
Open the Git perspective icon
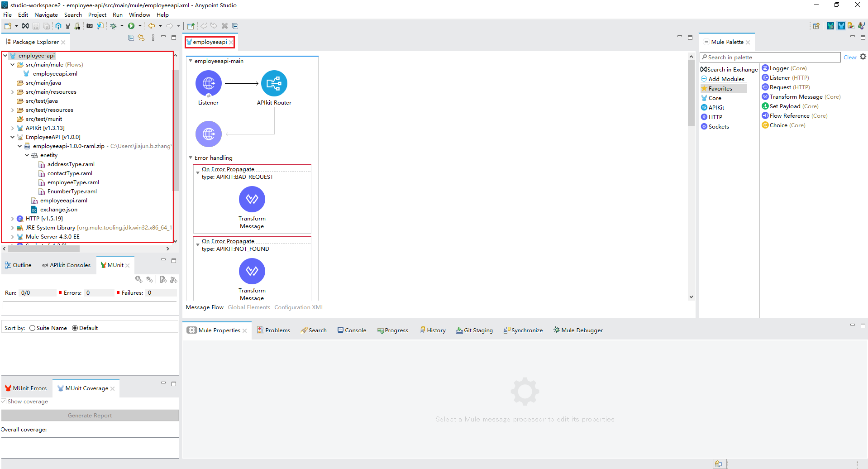tap(851, 26)
